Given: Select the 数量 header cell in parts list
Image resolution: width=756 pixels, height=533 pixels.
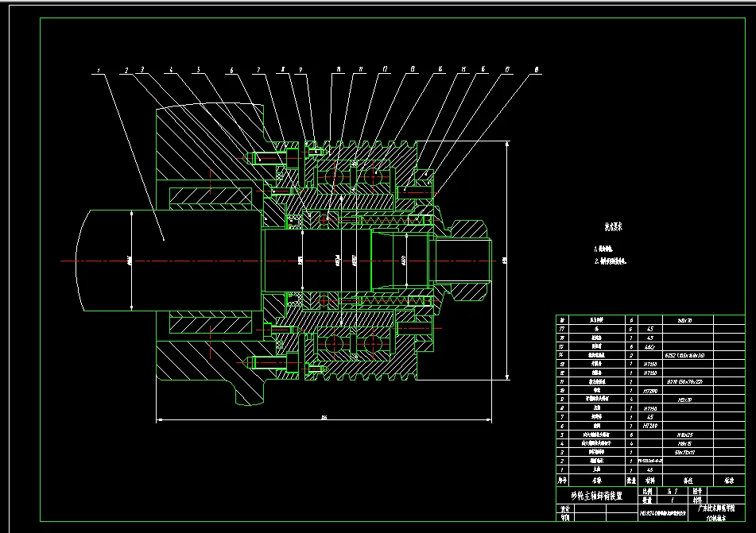Looking at the screenshot, I should [x=631, y=481].
